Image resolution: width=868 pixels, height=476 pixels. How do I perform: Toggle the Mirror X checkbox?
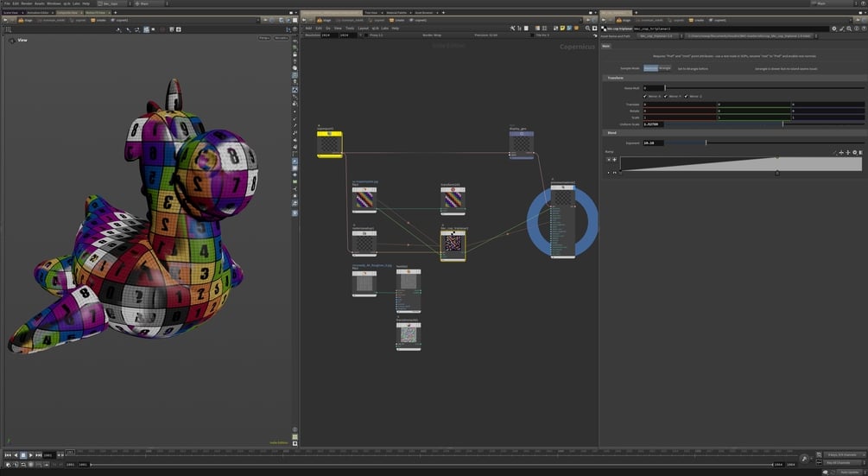click(x=645, y=96)
